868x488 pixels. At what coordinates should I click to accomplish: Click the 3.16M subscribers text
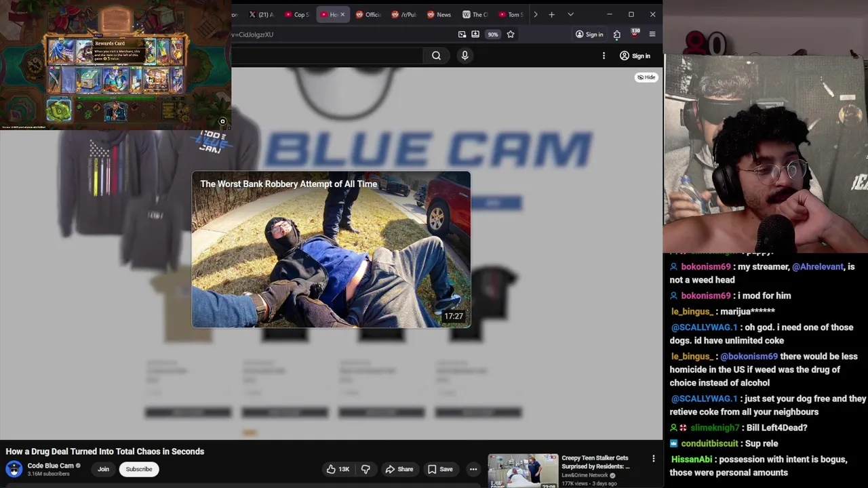click(x=49, y=474)
